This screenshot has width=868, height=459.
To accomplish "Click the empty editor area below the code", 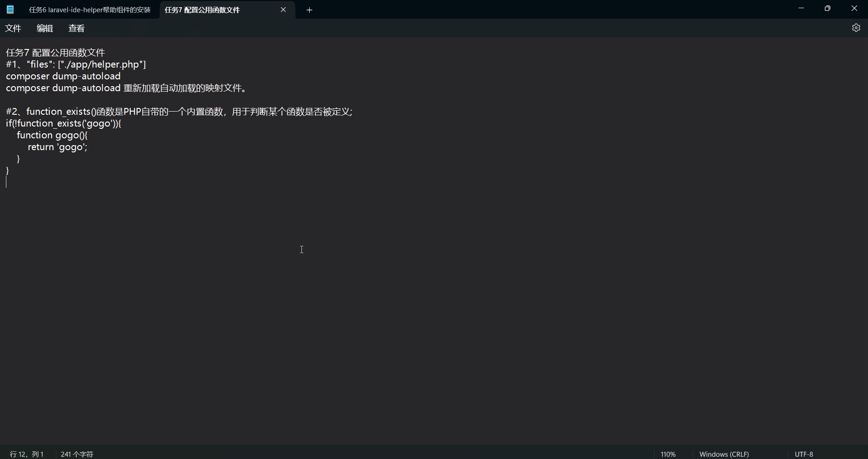I will click(302, 250).
